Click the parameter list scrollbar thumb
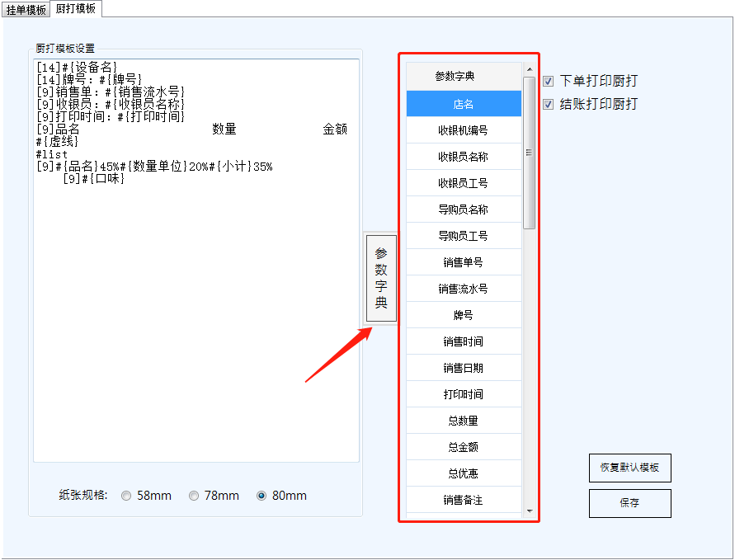This screenshot has height=560, width=735. tap(530, 153)
